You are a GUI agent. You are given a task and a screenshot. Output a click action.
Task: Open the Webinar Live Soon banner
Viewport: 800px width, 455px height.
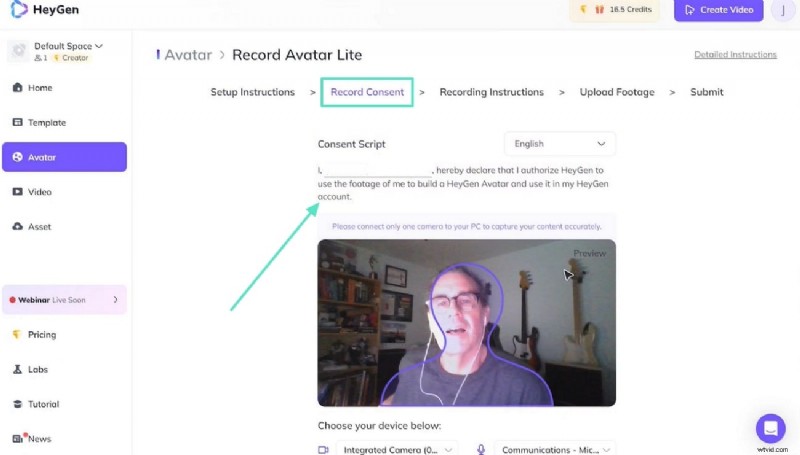pos(64,300)
